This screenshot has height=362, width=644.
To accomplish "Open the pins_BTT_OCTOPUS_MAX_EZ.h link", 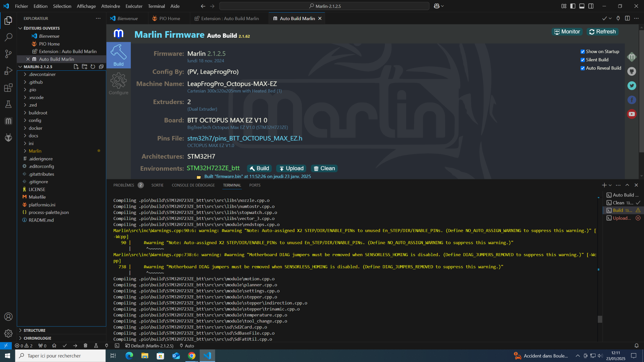I will 245,138.
